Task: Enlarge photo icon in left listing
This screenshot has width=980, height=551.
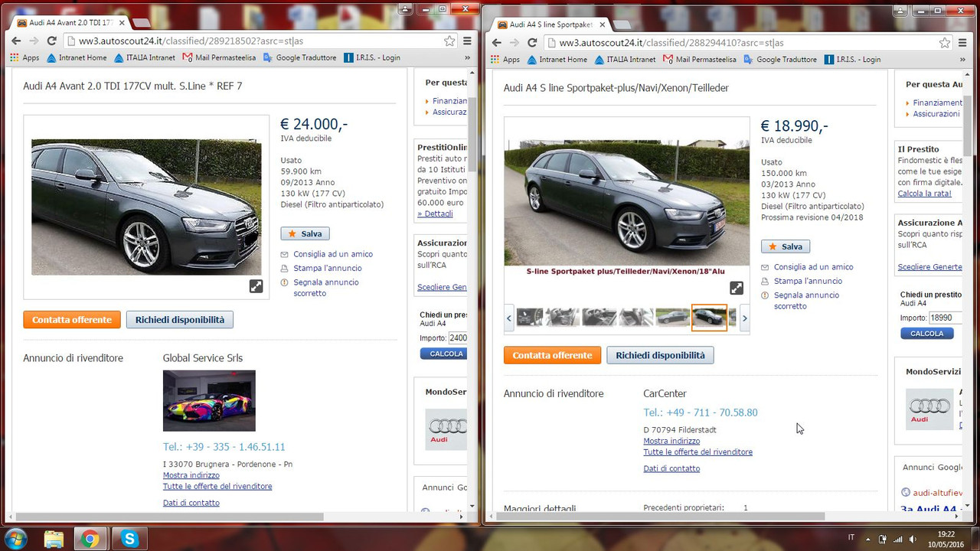Action: coord(256,286)
